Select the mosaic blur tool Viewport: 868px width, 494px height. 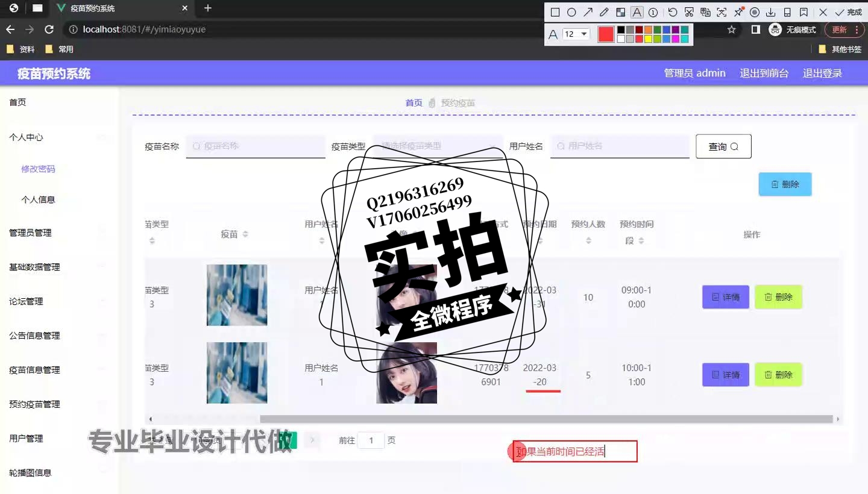click(x=620, y=13)
